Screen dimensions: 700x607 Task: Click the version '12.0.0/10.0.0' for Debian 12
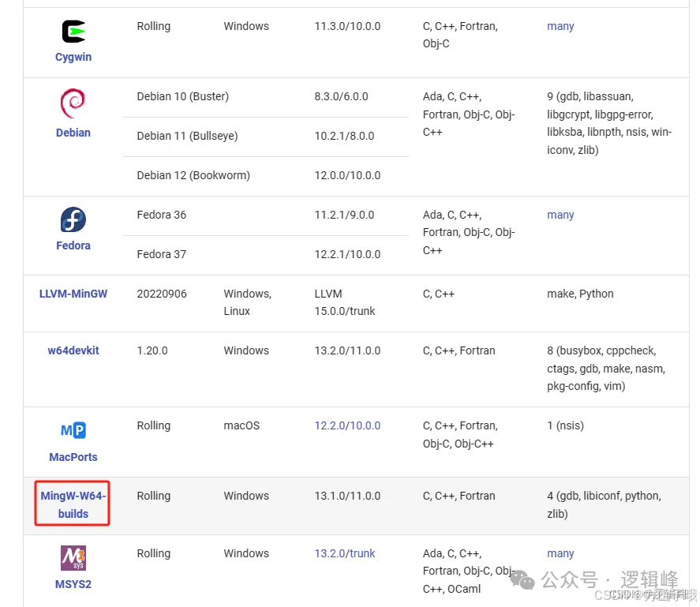[347, 175]
